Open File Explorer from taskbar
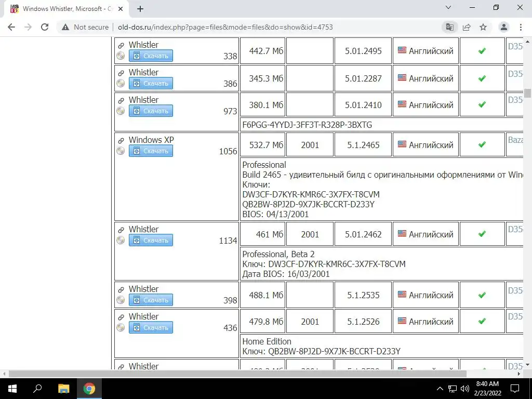 [63, 389]
